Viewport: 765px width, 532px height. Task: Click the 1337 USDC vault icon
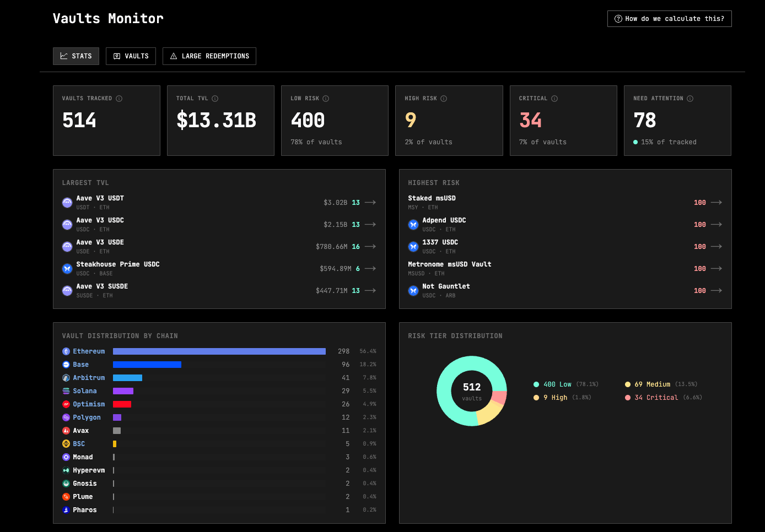(413, 247)
